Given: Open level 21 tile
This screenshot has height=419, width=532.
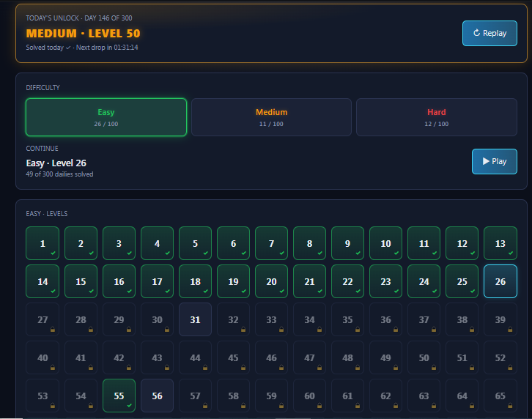Looking at the screenshot, I should [309, 281].
